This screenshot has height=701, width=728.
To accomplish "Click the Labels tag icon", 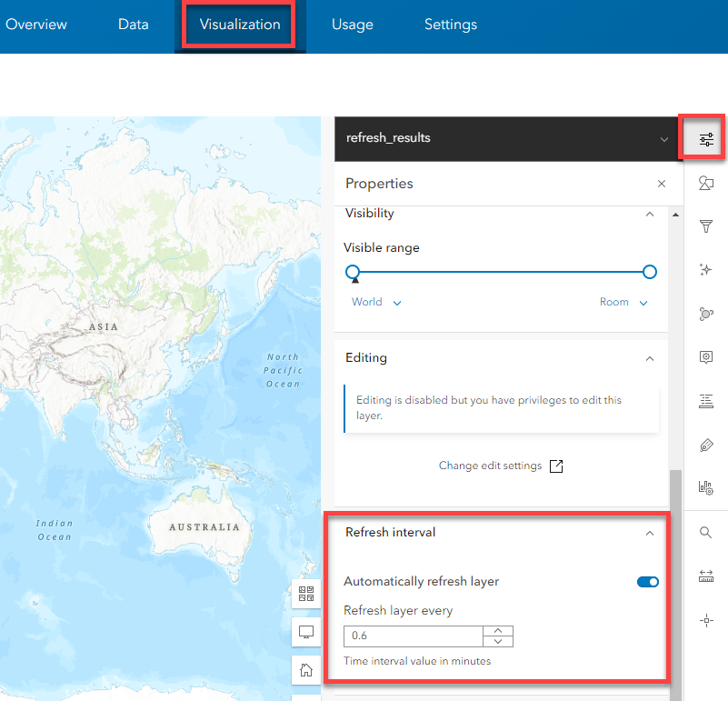I will coord(706,445).
